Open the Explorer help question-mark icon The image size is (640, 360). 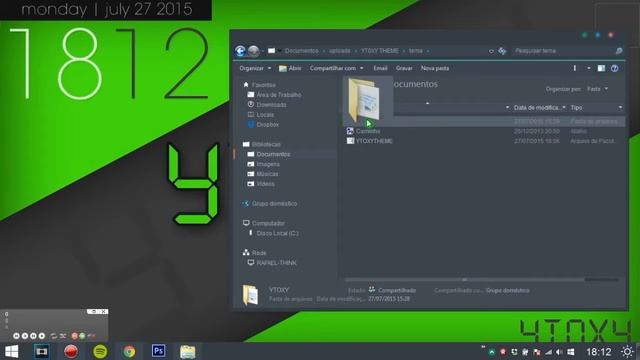coord(614,68)
